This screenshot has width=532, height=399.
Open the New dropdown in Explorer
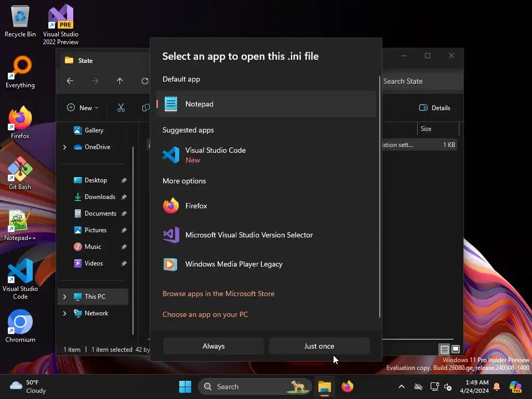[83, 108]
